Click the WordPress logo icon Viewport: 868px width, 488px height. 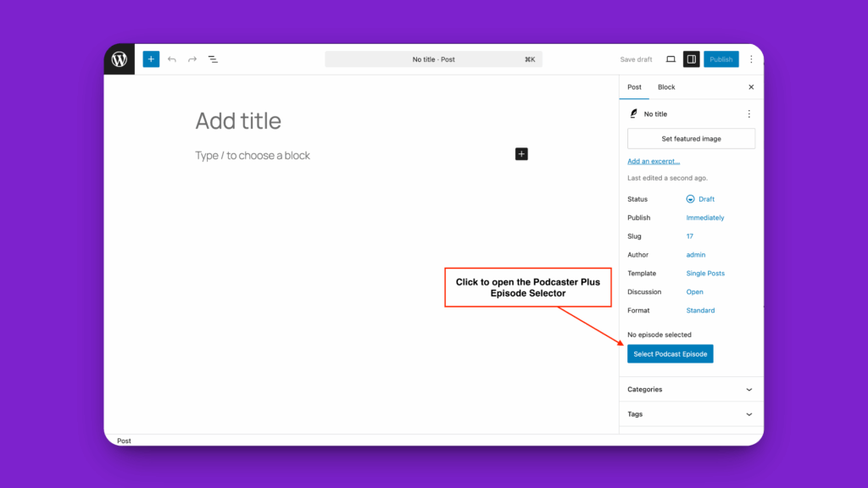[119, 59]
